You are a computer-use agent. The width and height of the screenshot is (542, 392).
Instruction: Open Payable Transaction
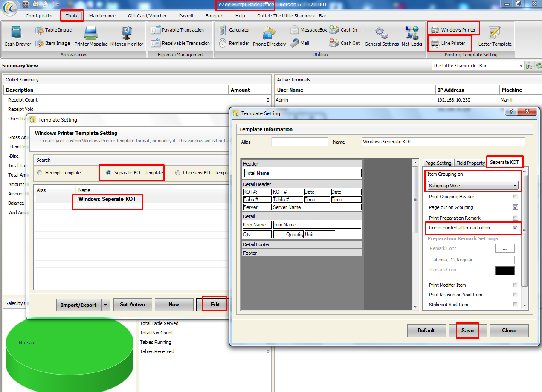click(x=177, y=30)
